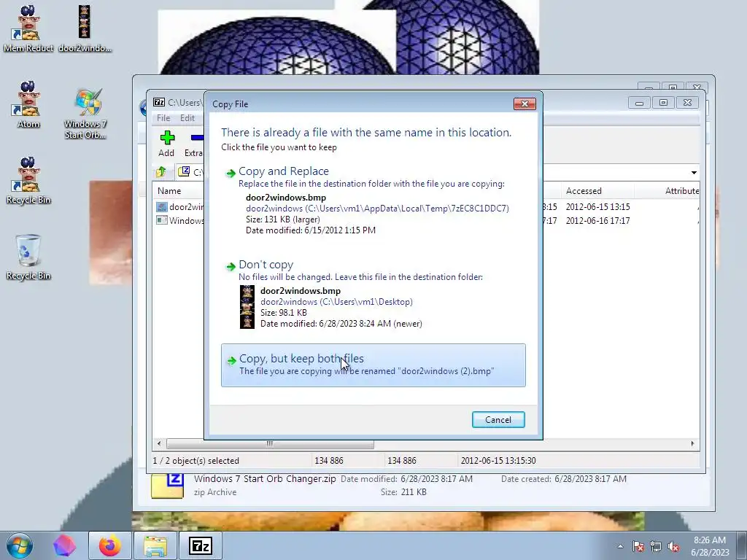Select the Windows file row in 7-Zip
This screenshot has width=747, height=560.
click(180, 220)
